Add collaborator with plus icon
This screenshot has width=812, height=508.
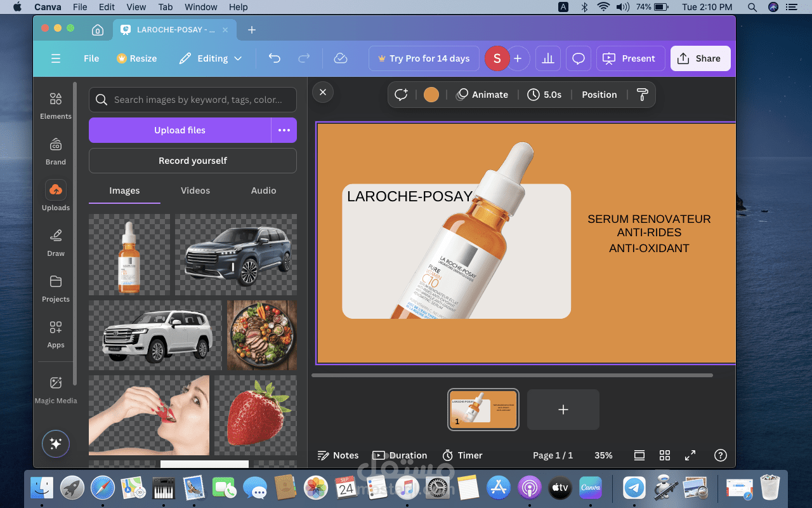[518, 58]
